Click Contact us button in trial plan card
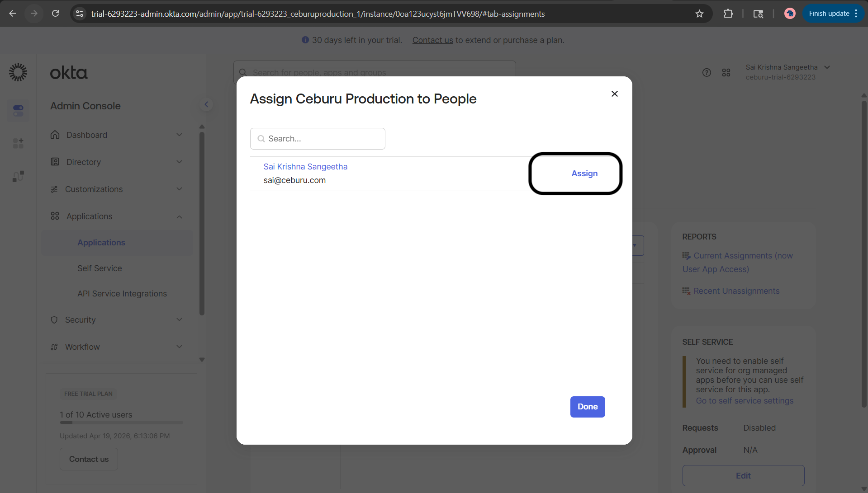Image resolution: width=868 pixels, height=493 pixels. (89, 459)
